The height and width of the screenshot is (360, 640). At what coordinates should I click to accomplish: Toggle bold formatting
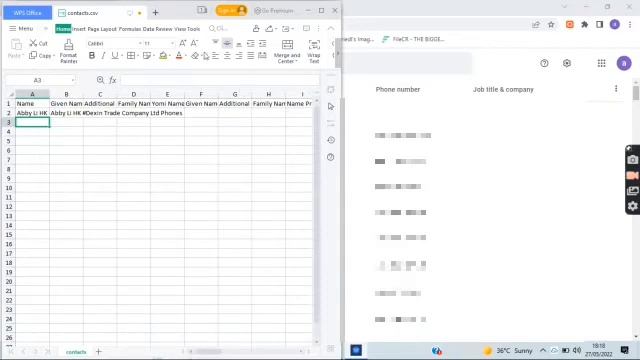coord(92,56)
